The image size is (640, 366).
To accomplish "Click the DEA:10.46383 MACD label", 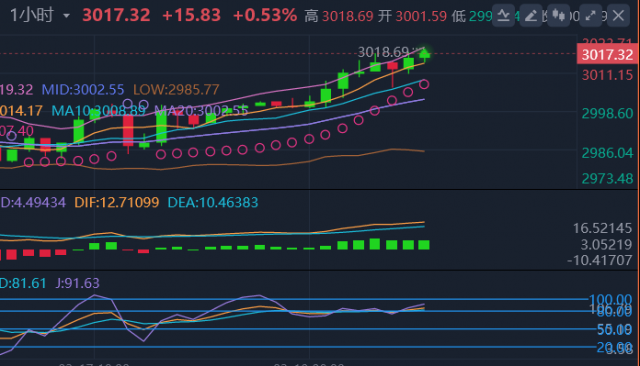I will click(x=213, y=202).
